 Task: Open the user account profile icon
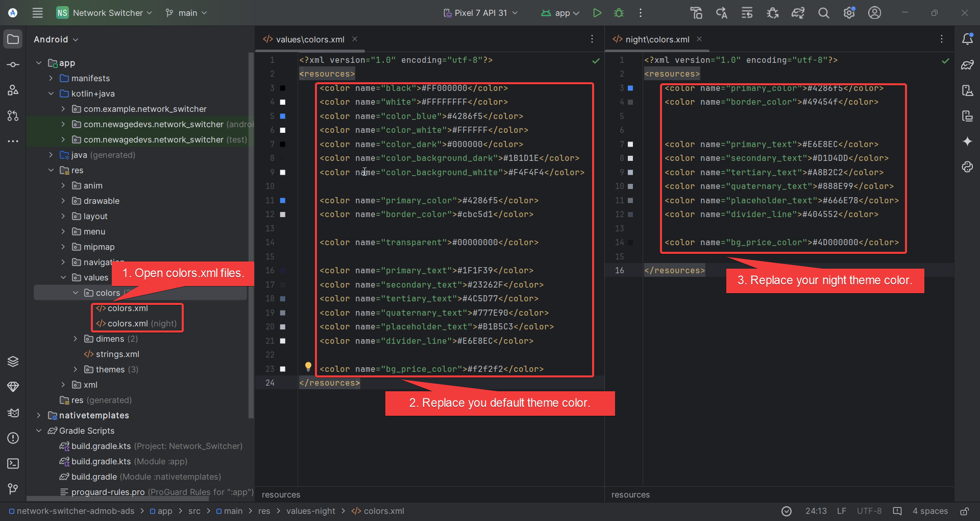pos(874,13)
